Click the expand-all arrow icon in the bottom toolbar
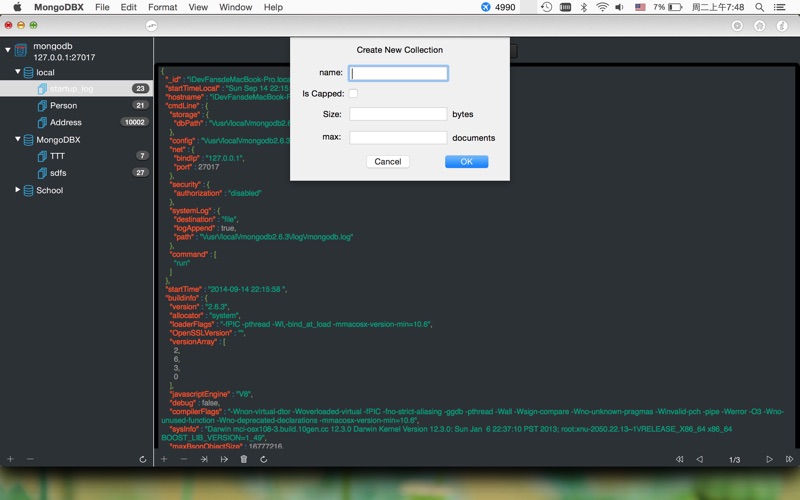 coord(224,459)
